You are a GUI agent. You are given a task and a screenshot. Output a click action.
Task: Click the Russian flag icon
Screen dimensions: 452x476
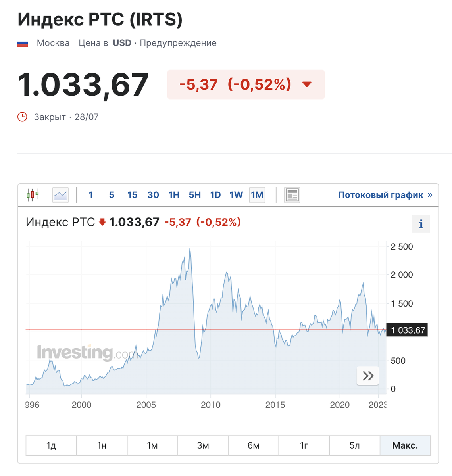point(23,43)
